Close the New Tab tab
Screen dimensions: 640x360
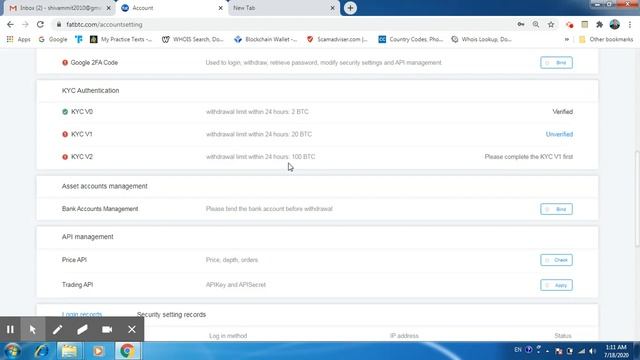click(332, 8)
